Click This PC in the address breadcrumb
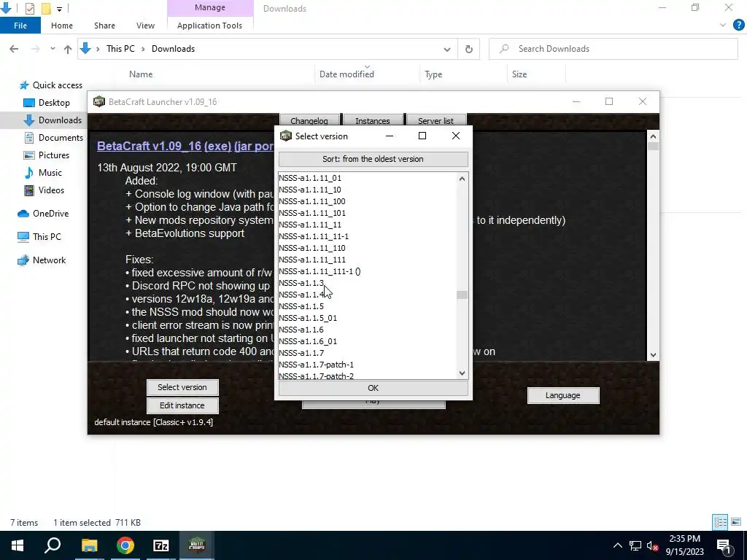 (x=120, y=49)
